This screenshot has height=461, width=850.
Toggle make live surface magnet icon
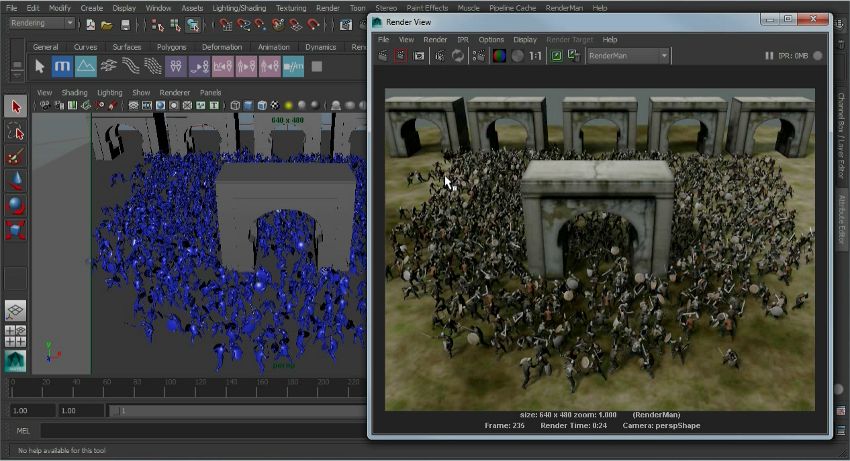(313, 25)
